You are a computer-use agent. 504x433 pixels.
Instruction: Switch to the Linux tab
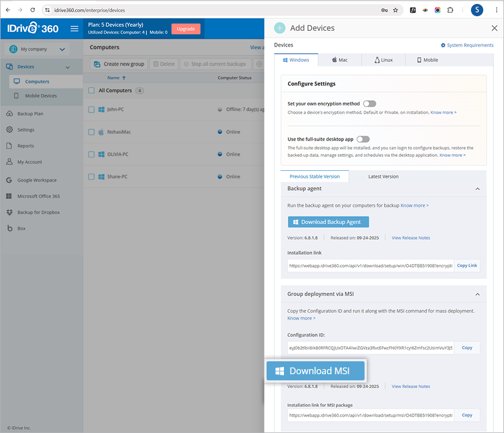(384, 60)
